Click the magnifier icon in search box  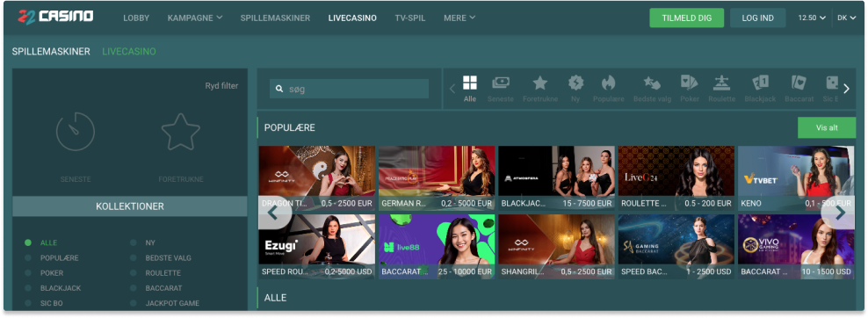tap(279, 89)
